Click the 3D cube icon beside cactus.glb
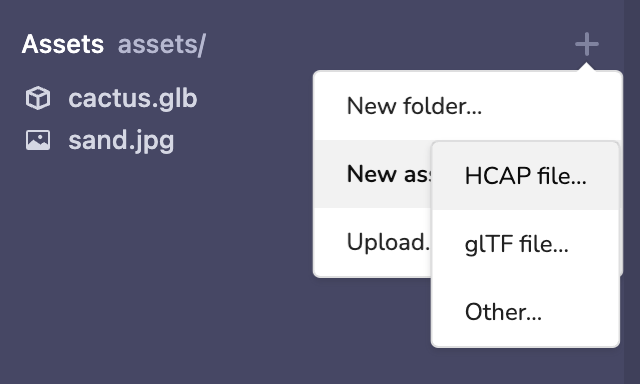This screenshot has height=384, width=640. point(38,98)
